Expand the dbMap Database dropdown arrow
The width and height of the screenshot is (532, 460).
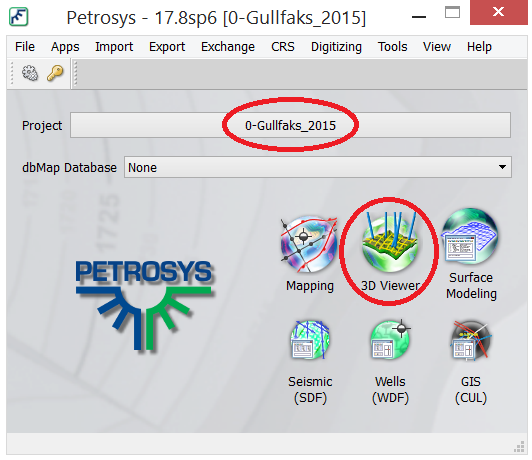click(x=502, y=167)
